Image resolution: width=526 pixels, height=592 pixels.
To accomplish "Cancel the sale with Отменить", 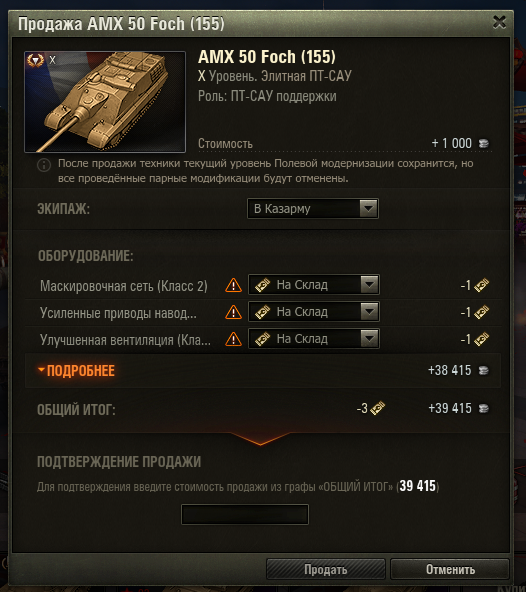I will pyautogui.click(x=450, y=569).
